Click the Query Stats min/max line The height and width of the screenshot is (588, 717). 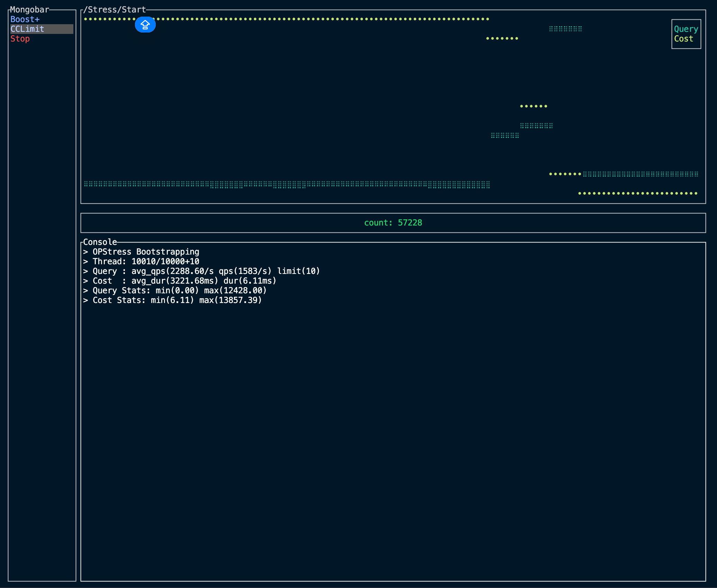coord(175,291)
